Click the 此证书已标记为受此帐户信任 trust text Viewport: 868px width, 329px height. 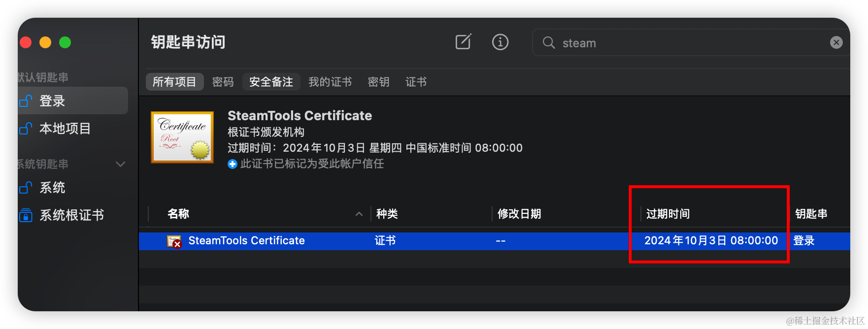[x=312, y=164]
